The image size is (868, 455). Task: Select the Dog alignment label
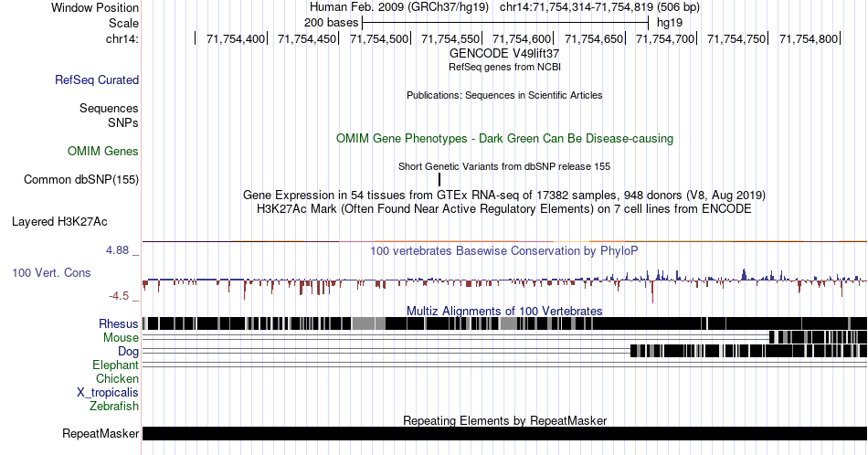tap(128, 352)
